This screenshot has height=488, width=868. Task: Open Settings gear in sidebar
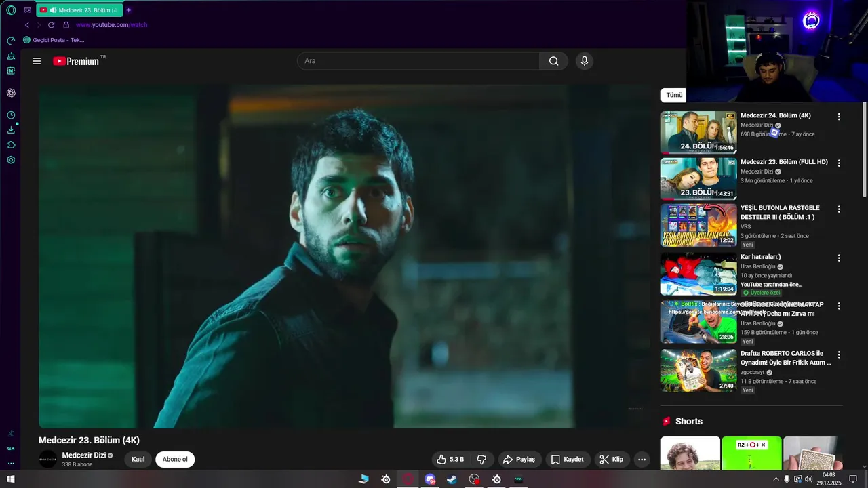click(11, 160)
